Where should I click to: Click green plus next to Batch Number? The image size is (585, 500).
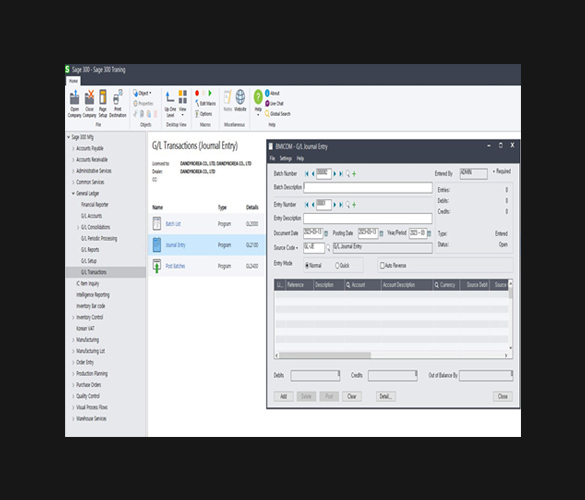click(354, 174)
